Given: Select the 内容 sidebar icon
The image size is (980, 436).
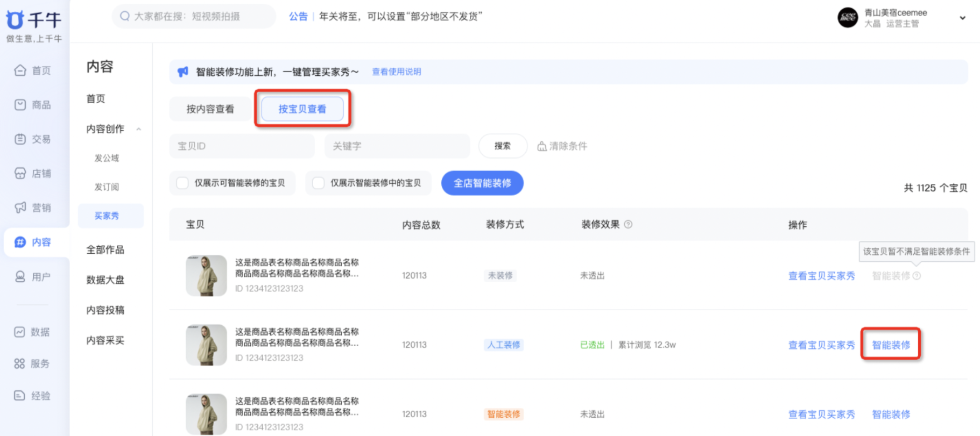Looking at the screenshot, I should coord(20,242).
